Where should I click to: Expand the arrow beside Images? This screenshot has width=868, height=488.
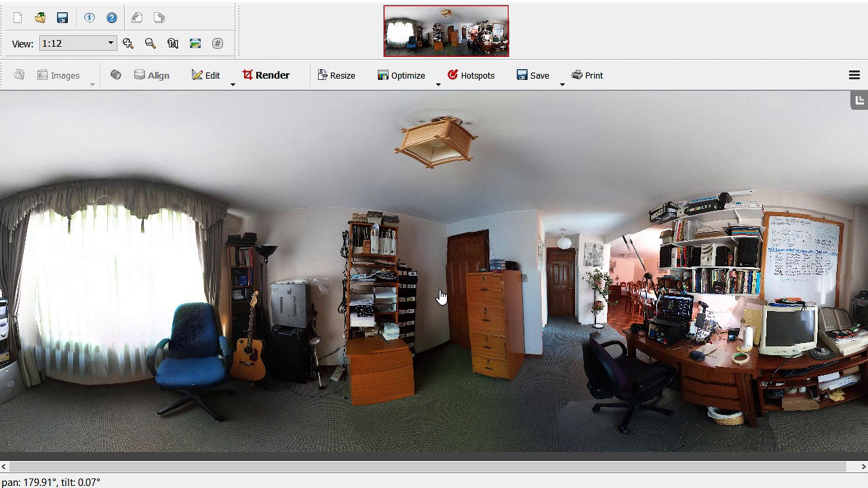click(x=92, y=84)
